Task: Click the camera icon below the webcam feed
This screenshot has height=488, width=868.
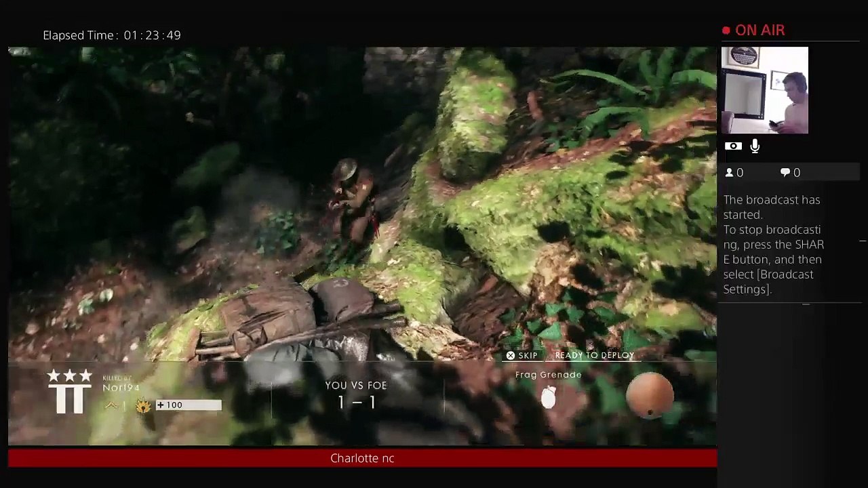Action: (x=733, y=146)
